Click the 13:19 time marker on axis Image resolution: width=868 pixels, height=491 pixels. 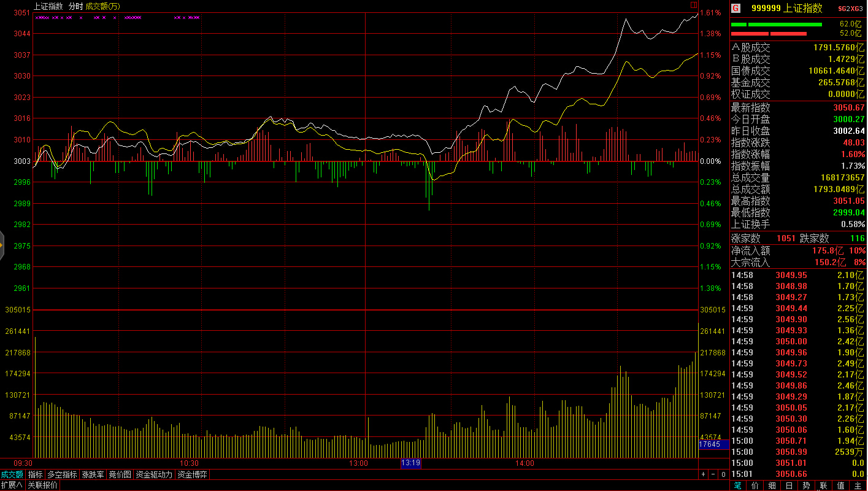pos(410,463)
